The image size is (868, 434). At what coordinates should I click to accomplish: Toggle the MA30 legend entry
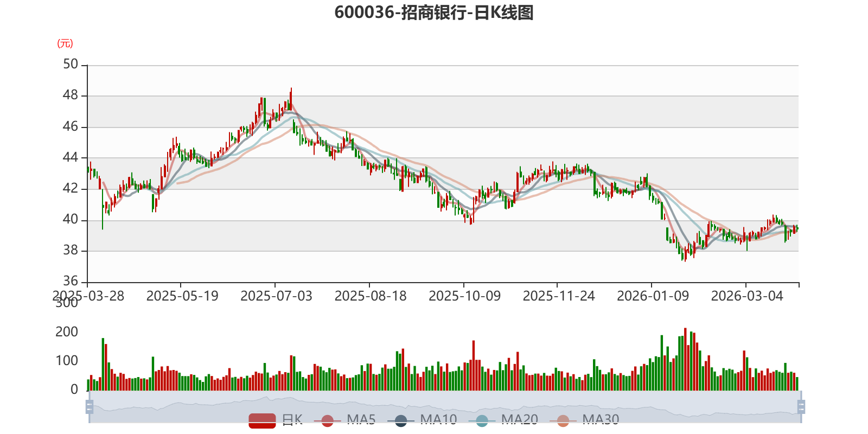tap(584, 420)
